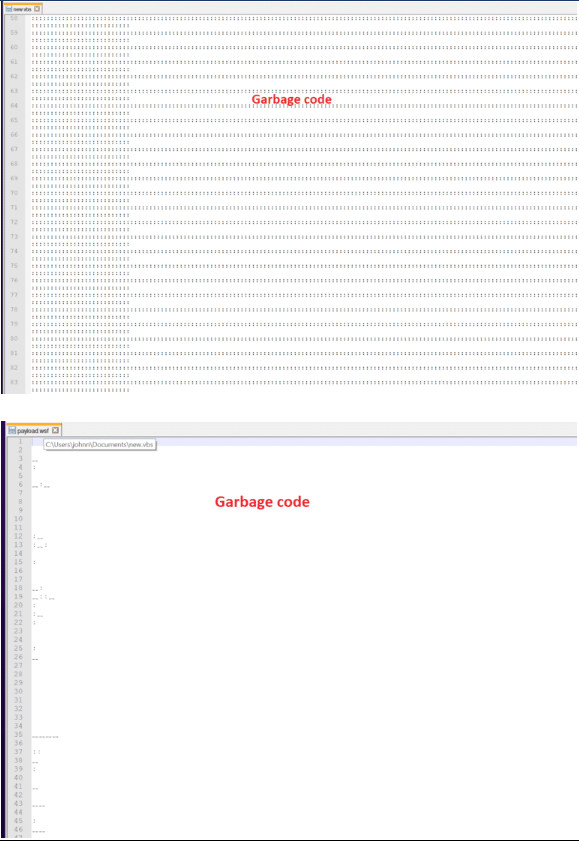The height and width of the screenshot is (841, 579).
Task: Click line number 77 in new.vbs
Action: (14, 294)
